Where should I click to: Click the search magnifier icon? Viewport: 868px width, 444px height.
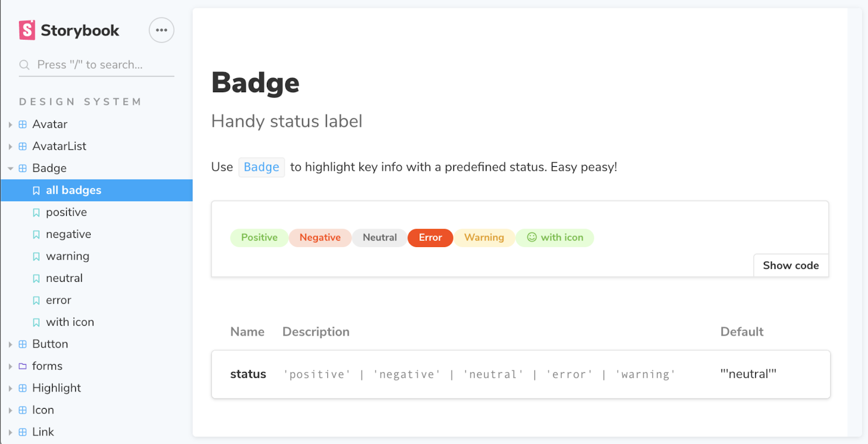click(x=24, y=65)
